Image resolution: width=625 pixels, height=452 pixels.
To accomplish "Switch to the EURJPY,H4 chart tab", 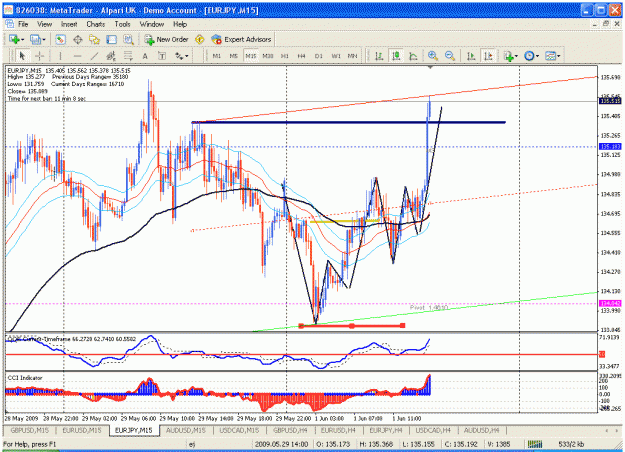I will click(x=385, y=430).
